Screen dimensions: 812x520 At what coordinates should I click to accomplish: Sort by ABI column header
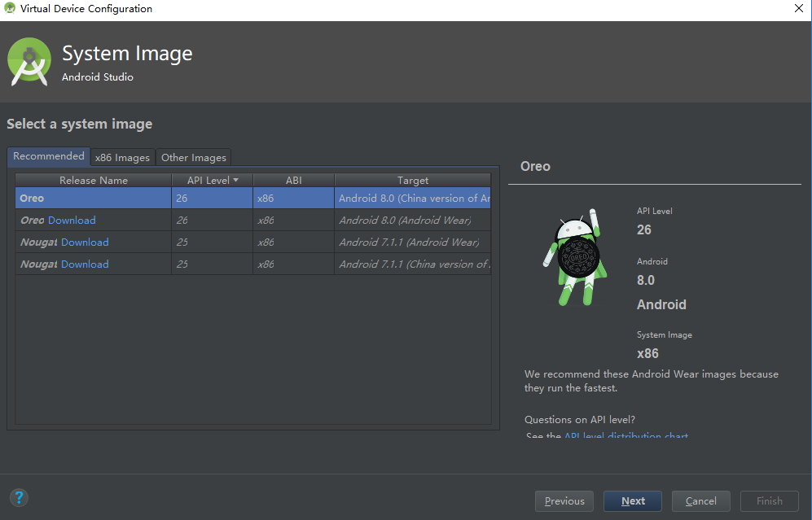[294, 180]
